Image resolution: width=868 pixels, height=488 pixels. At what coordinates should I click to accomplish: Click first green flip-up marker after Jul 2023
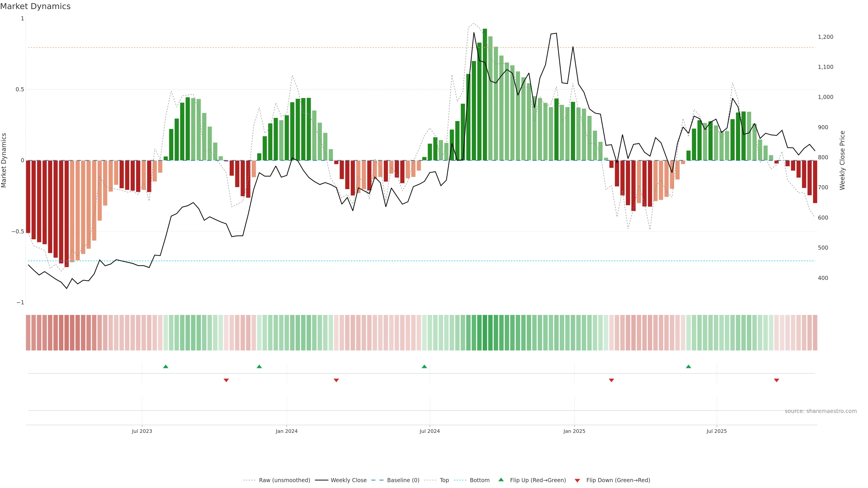165,366
